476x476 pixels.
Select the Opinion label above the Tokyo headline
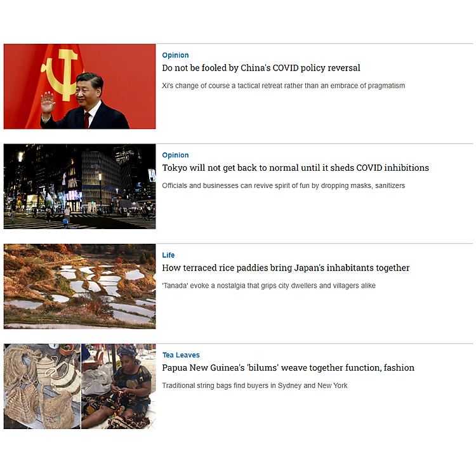tap(175, 155)
